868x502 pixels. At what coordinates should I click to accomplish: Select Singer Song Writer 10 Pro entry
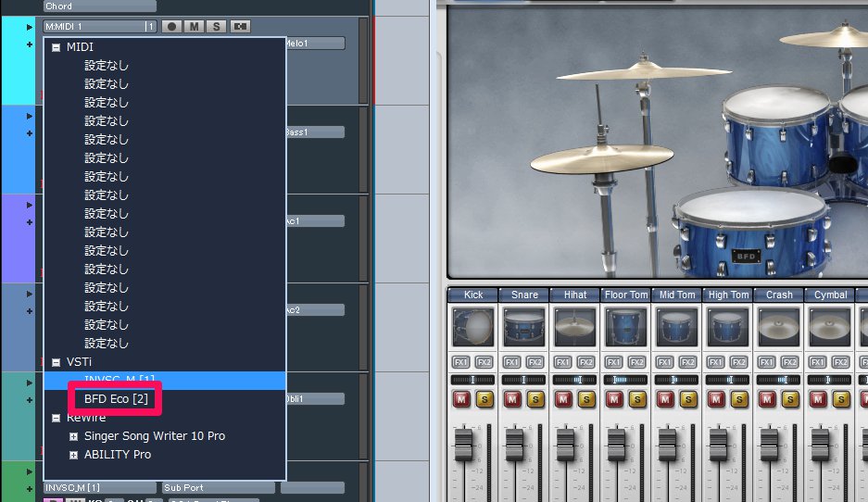click(155, 436)
